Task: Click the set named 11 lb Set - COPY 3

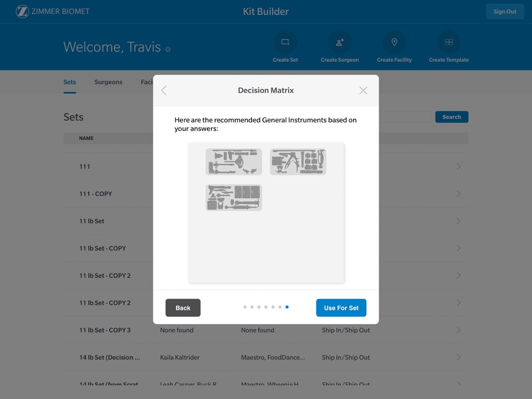Action: point(105,330)
